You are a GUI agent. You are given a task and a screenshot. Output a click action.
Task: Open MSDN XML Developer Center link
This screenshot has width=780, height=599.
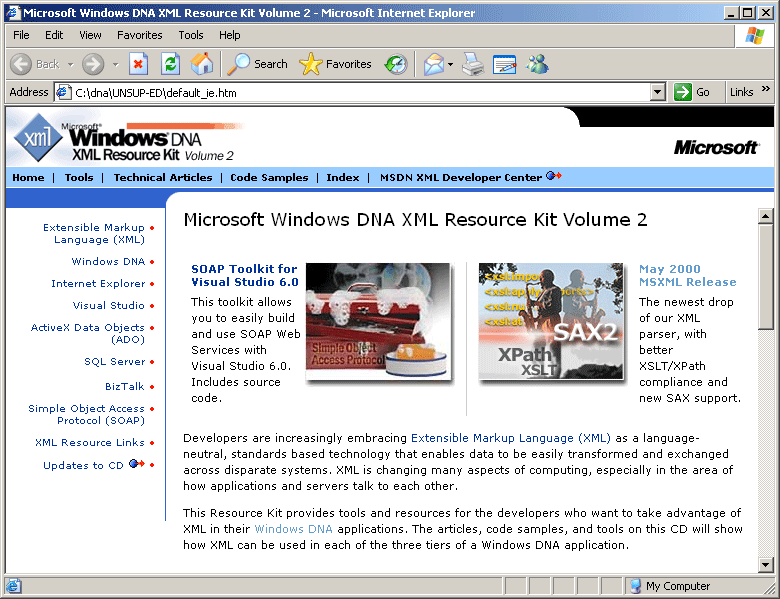(461, 178)
